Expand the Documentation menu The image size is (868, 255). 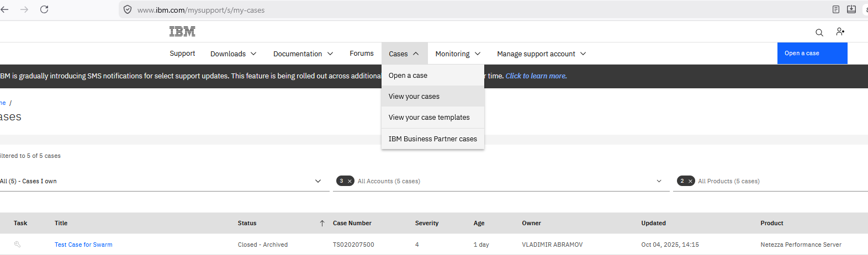point(303,54)
